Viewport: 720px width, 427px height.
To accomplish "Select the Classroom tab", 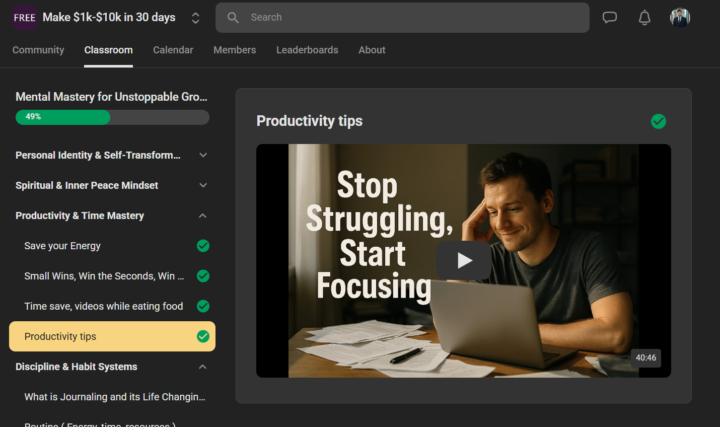I will [108, 50].
